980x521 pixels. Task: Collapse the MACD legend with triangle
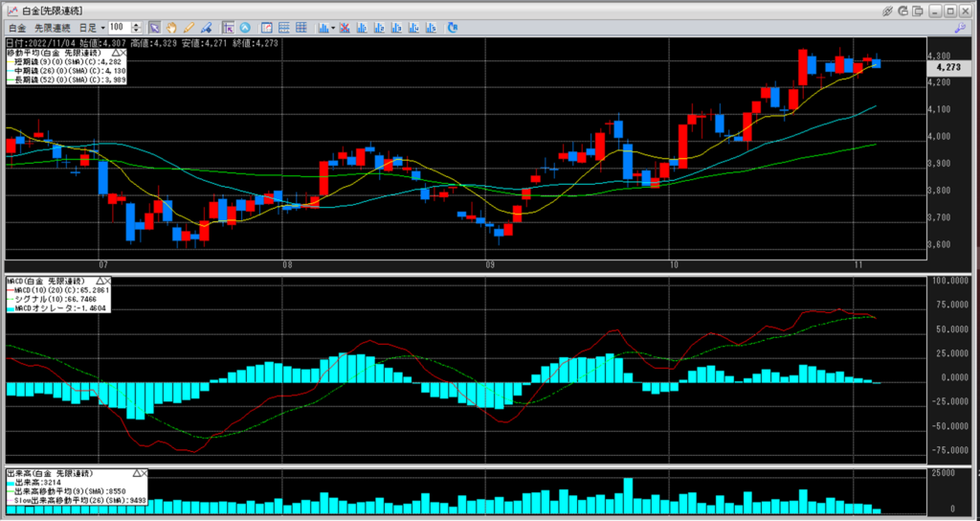click(x=99, y=282)
